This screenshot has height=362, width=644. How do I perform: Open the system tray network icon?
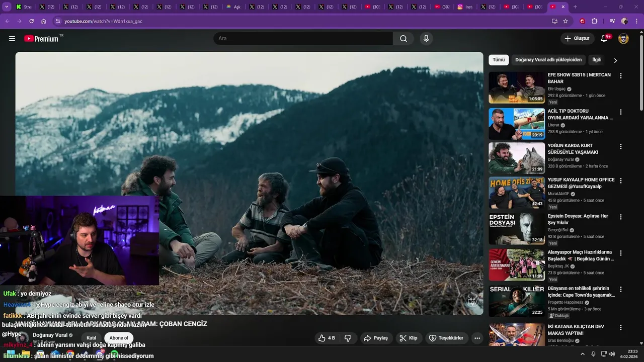pos(603,354)
